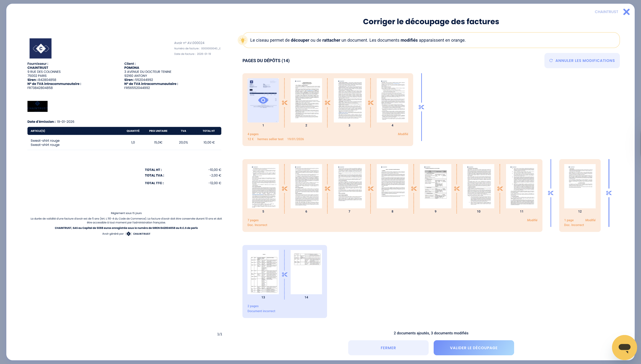The width and height of the screenshot is (641, 364).
Task: Click scissors between pages 7 and 8
Action: tap(371, 189)
